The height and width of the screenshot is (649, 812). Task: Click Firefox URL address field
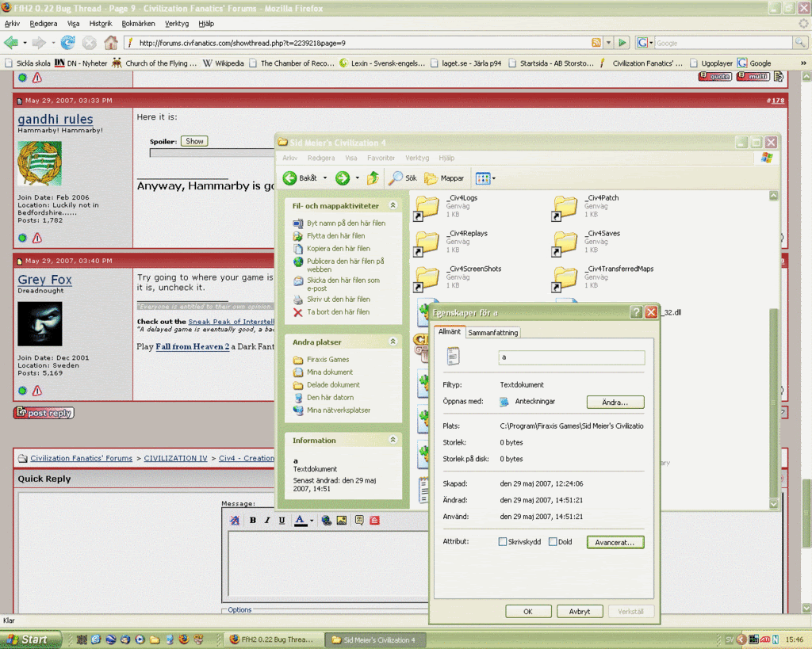pos(362,43)
